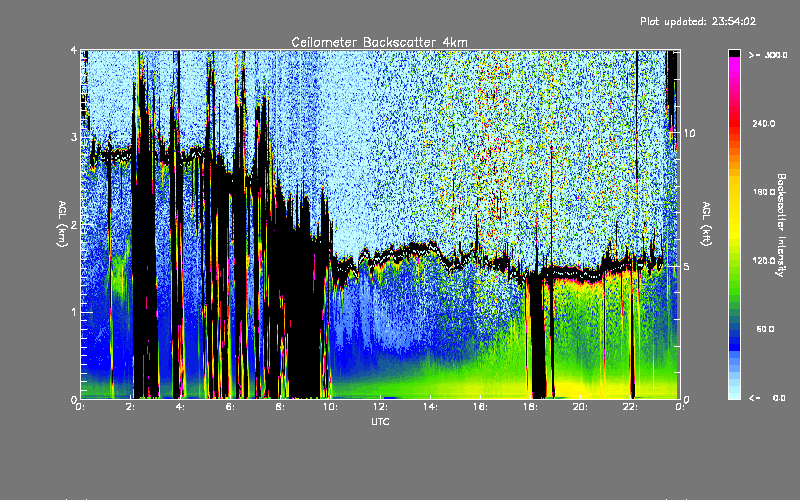Click the '16:' UTC tick label
The width and height of the screenshot is (800, 500).
coord(480,407)
